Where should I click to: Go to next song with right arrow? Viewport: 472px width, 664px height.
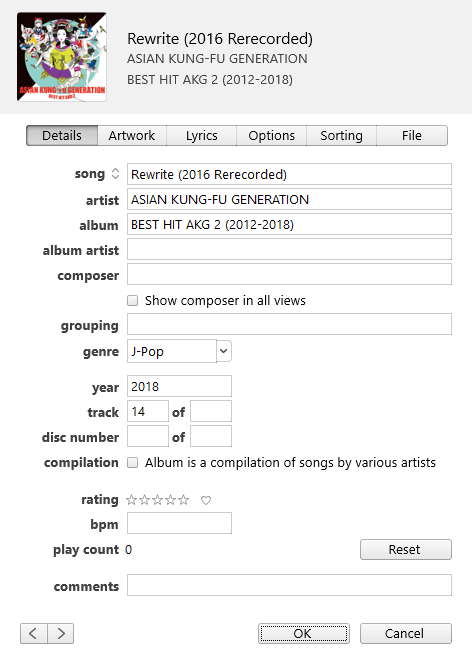pyautogui.click(x=61, y=634)
